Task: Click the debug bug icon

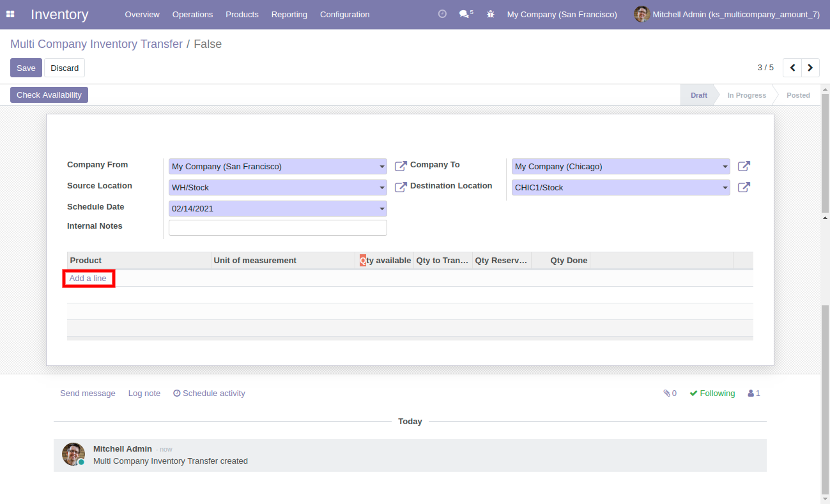Action: pyautogui.click(x=491, y=14)
